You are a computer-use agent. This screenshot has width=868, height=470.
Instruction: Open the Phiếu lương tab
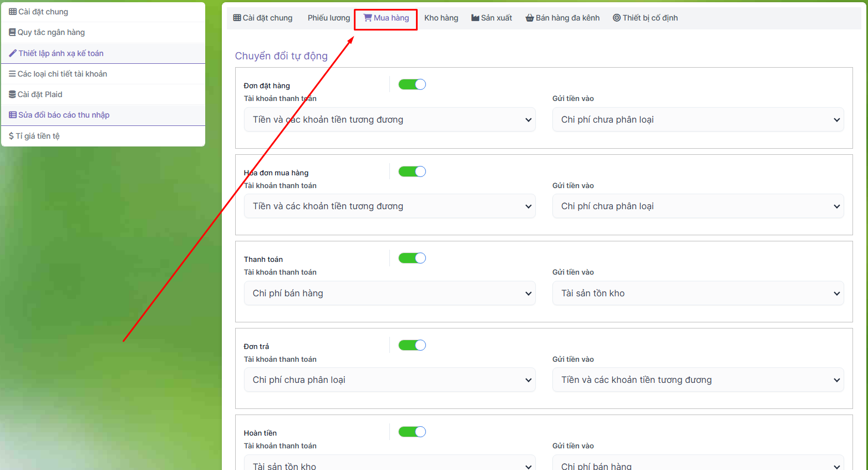(329, 18)
